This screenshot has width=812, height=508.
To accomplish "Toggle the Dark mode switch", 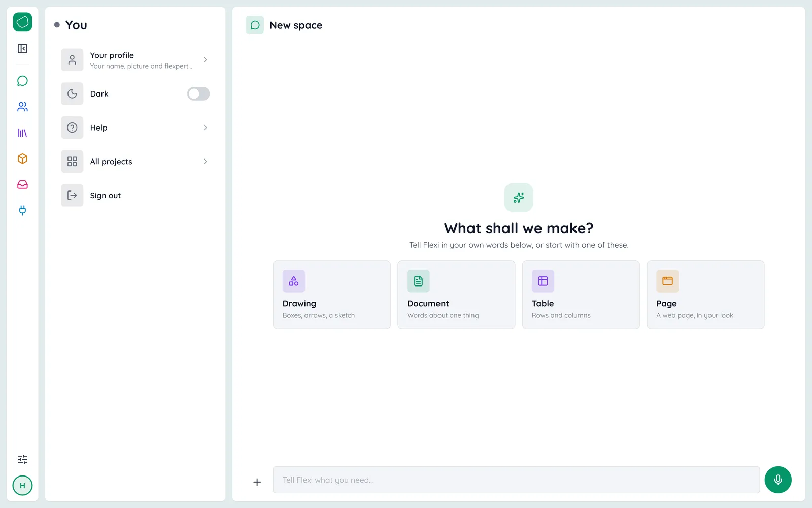I will click(198, 93).
